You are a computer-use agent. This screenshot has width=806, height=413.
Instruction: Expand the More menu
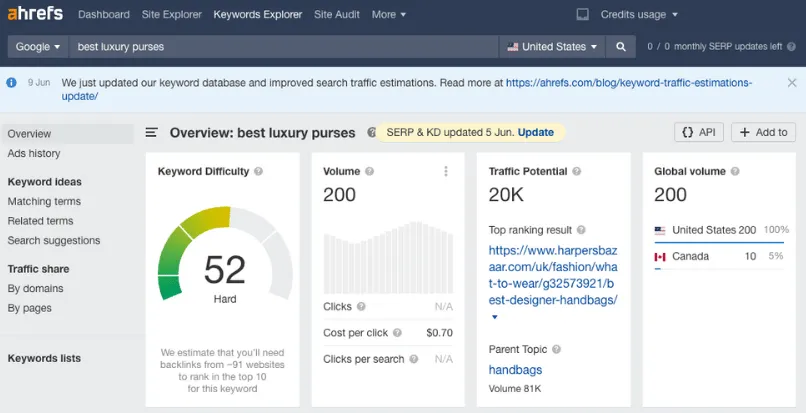(389, 15)
